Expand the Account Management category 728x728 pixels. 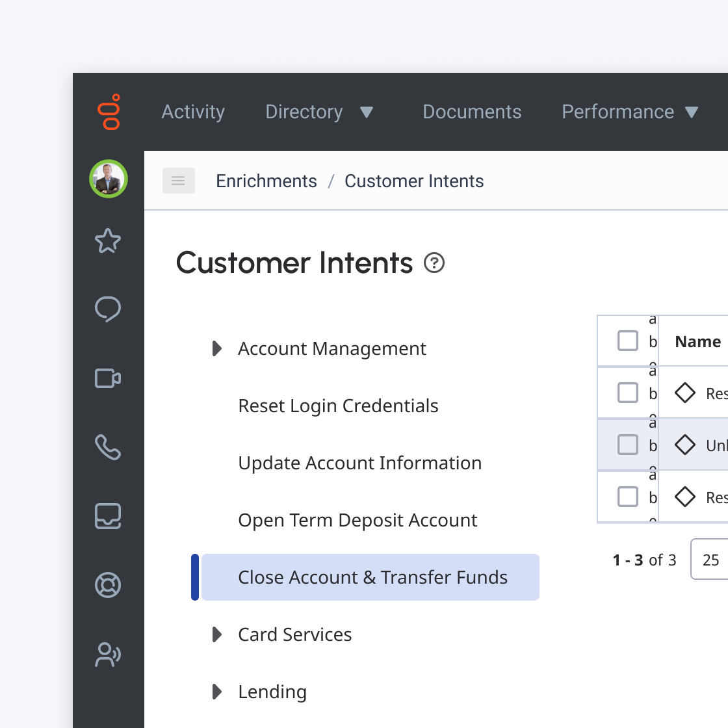coord(217,348)
